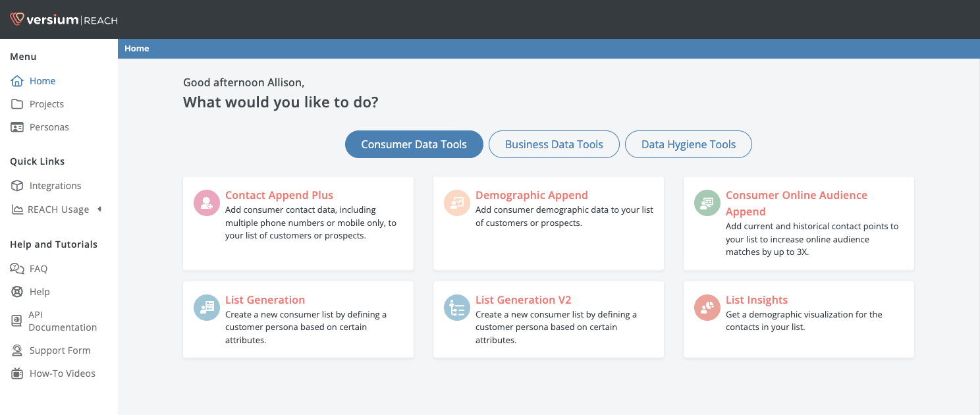Click Home in the breadcrumb bar
The image size is (980, 415).
point(136,47)
